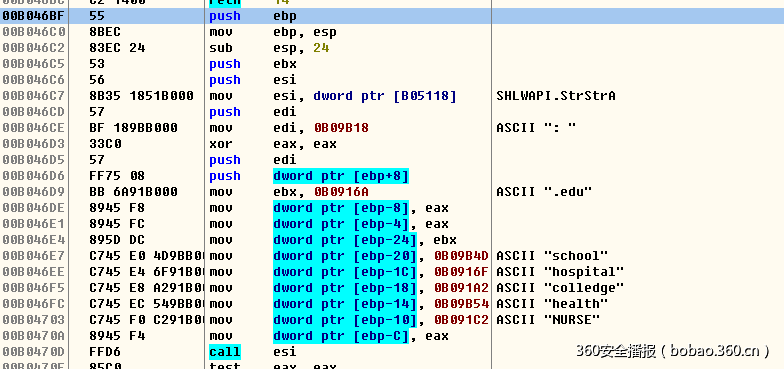Click operand dword ptr [ebp-C]

[341, 336]
